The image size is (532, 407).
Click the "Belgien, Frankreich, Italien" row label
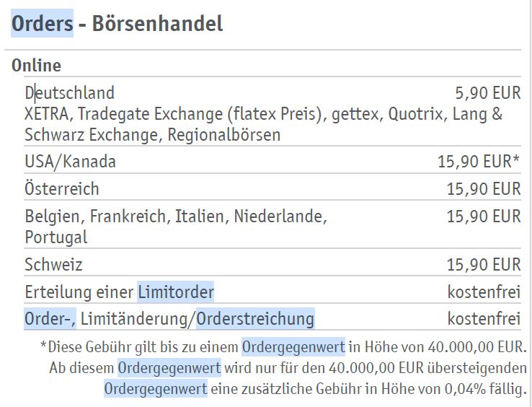[175, 216]
